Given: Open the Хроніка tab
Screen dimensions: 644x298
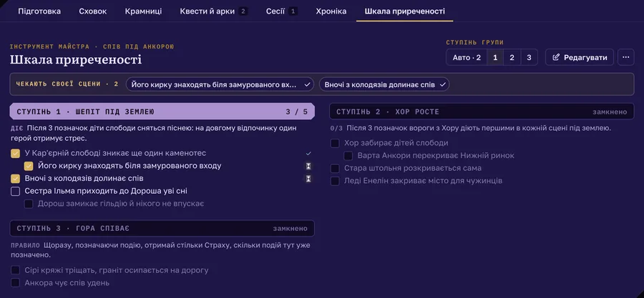Looking at the screenshot, I should pyautogui.click(x=331, y=11).
